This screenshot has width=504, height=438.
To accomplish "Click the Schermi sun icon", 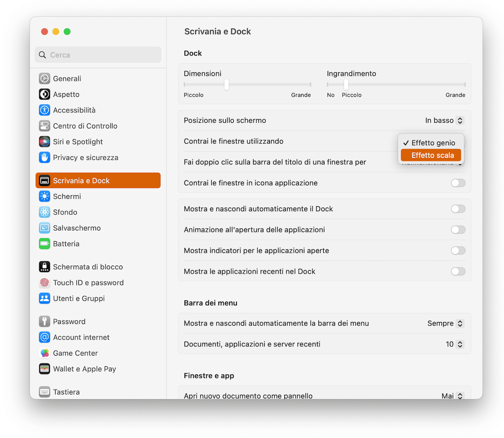I will pyautogui.click(x=44, y=196).
